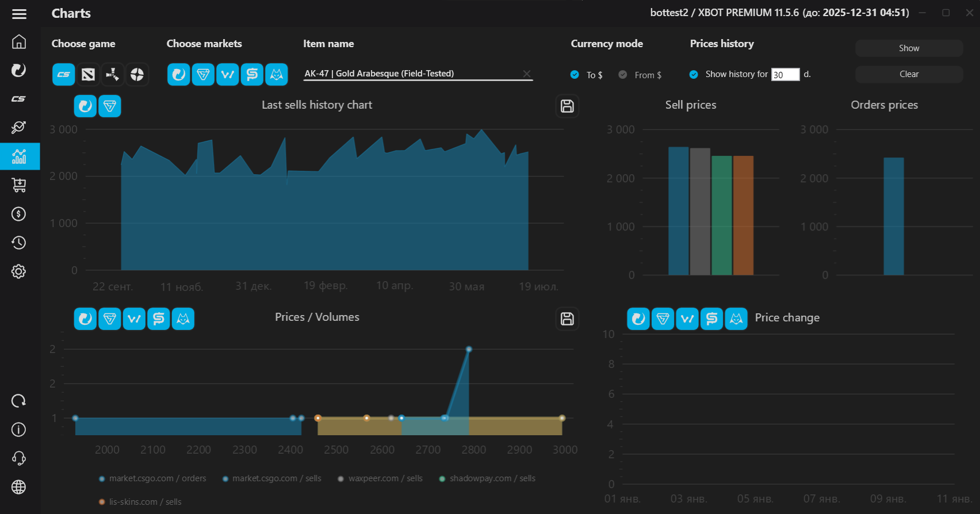980x514 pixels.
Task: Toggle 'Show history for' checkbox
Action: pos(694,74)
